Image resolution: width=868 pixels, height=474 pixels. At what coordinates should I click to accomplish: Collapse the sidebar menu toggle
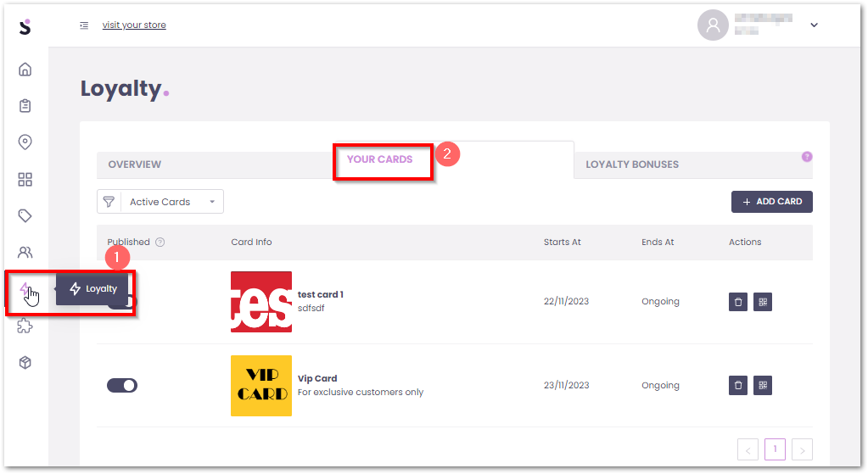tap(83, 25)
